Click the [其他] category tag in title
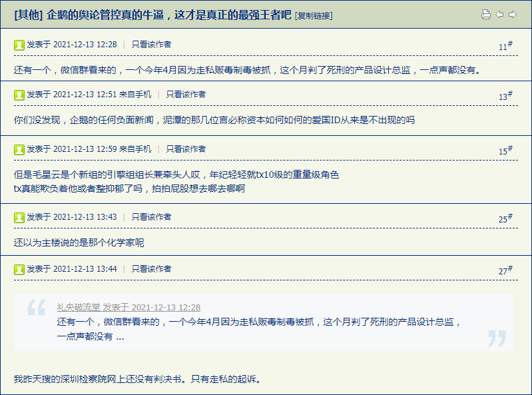This screenshot has width=532, height=395. (29, 15)
